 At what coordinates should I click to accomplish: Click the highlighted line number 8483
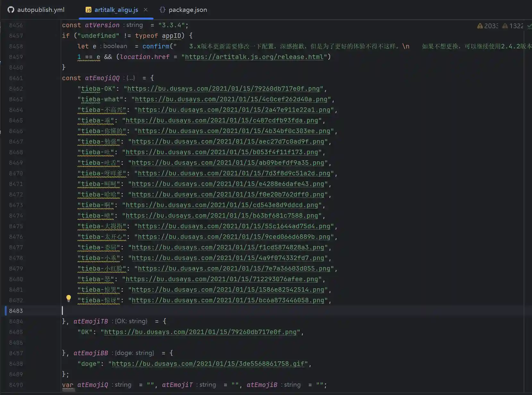coord(16,311)
